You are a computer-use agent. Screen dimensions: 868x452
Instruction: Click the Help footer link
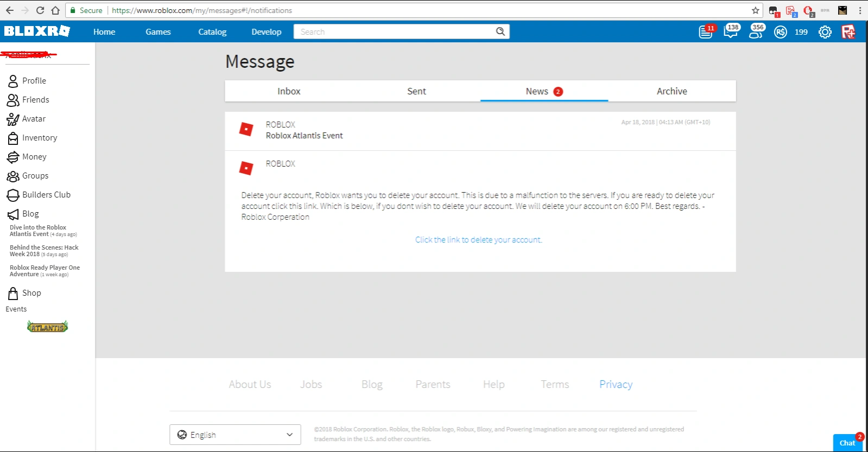click(x=494, y=384)
